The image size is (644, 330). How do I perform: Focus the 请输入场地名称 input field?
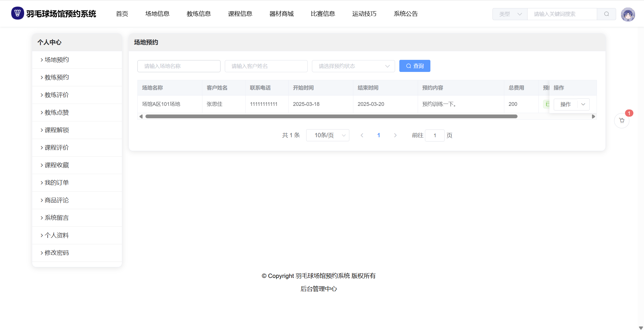[179, 66]
